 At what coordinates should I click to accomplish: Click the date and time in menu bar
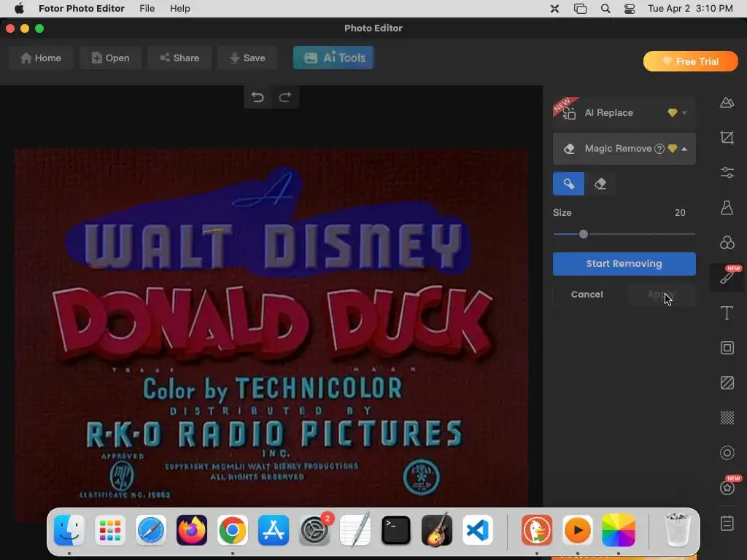690,9
